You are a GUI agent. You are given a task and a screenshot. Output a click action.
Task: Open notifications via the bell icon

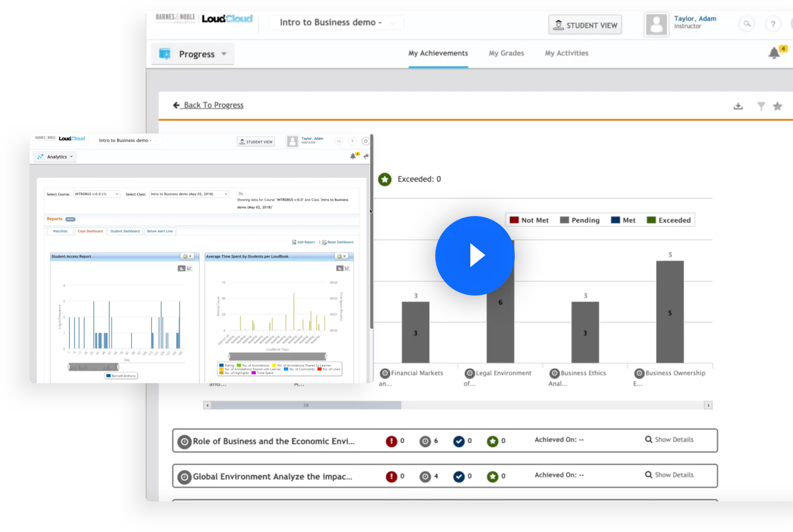774,52
